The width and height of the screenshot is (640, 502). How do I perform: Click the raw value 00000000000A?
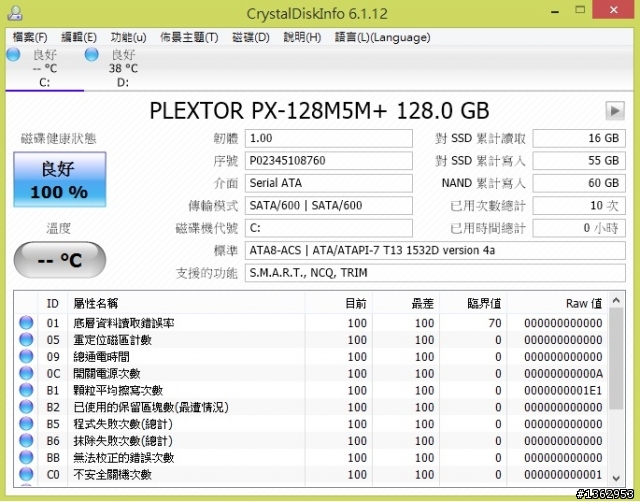pos(563,373)
